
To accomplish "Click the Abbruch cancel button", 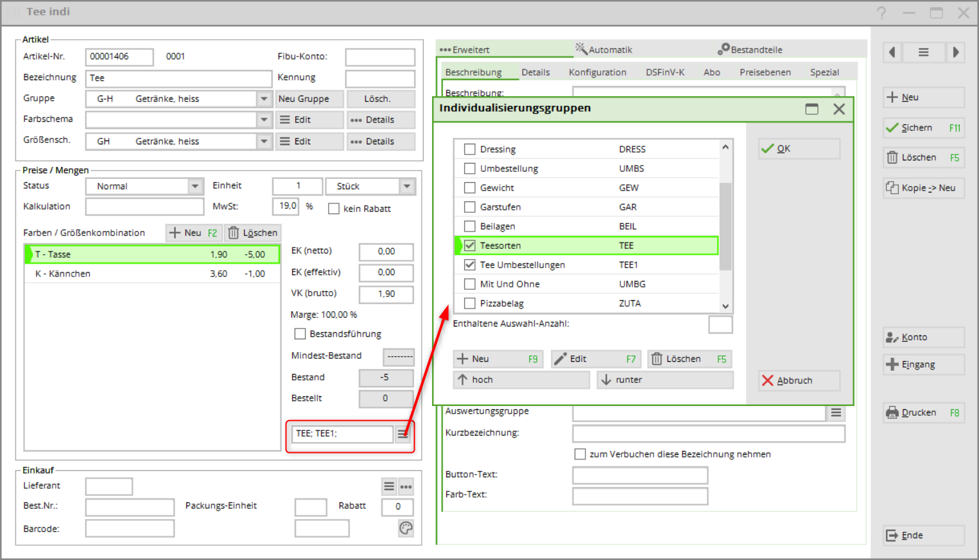I will [799, 380].
